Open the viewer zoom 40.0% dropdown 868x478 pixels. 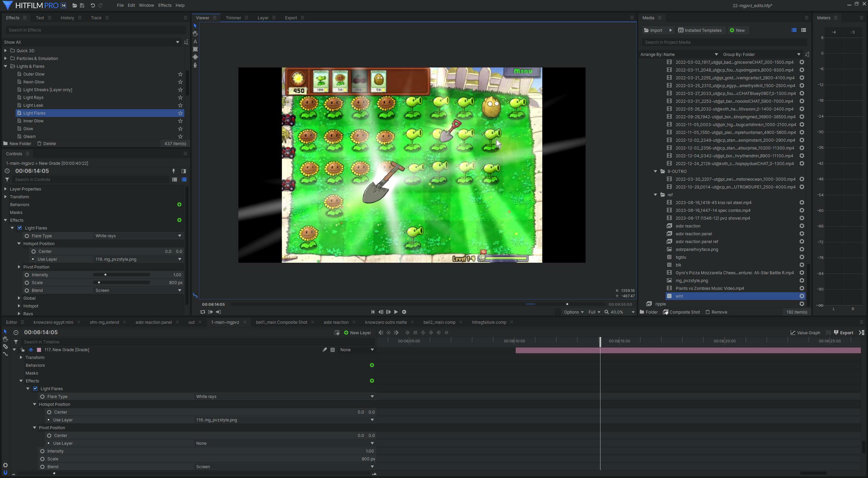[619, 312]
